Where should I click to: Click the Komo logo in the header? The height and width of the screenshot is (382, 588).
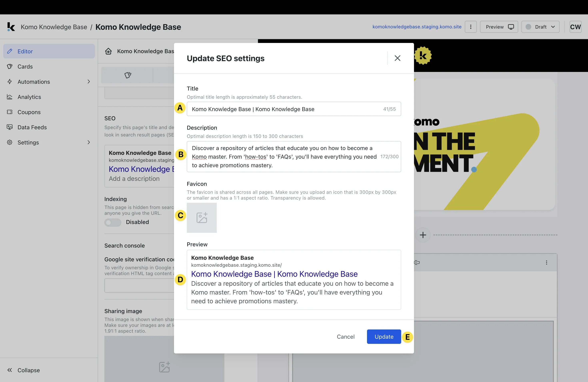(11, 27)
